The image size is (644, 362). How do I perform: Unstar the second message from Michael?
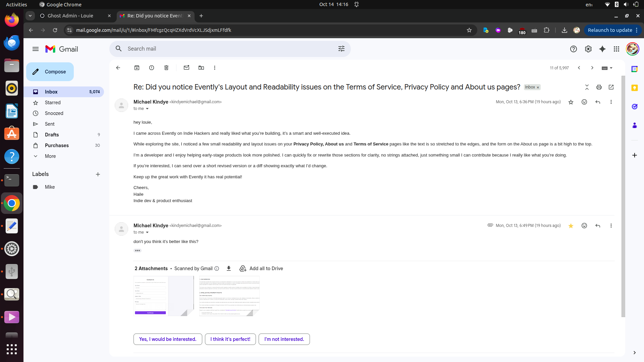click(x=571, y=226)
